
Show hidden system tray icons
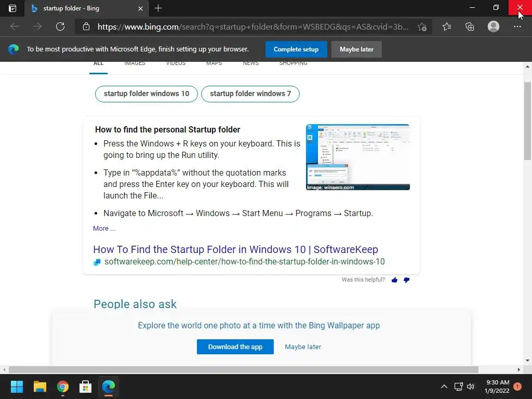pos(444,387)
